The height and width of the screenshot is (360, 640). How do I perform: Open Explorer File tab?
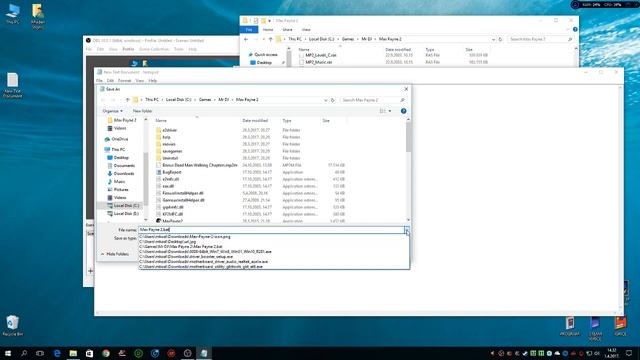(249, 29)
